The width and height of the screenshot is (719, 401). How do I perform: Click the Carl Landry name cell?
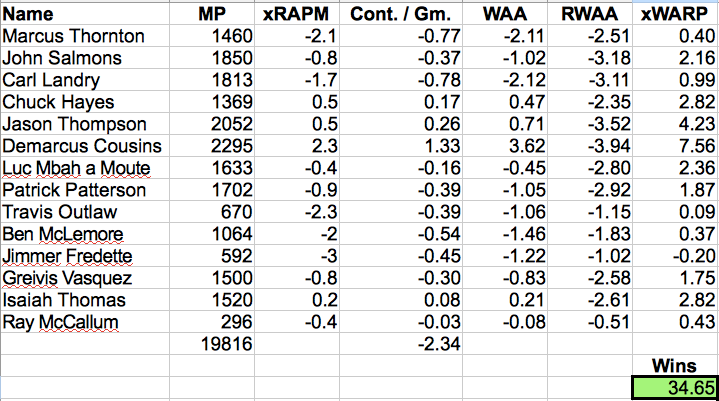pos(85,80)
